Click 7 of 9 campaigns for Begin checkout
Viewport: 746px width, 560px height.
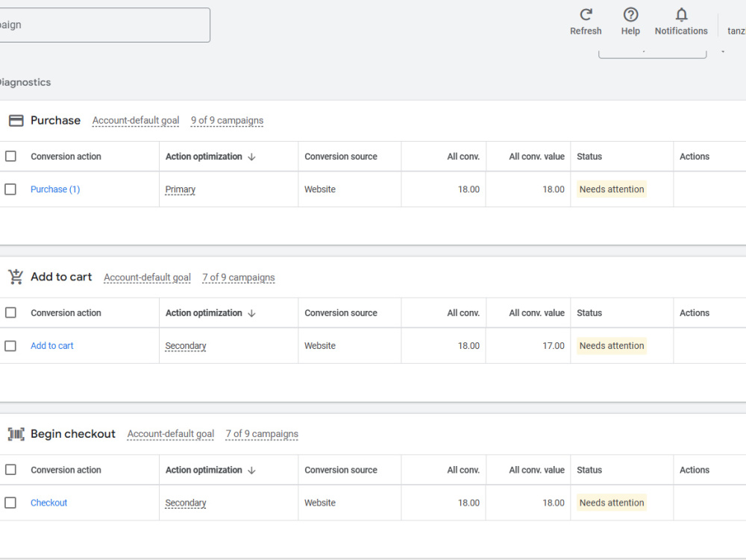tap(262, 433)
